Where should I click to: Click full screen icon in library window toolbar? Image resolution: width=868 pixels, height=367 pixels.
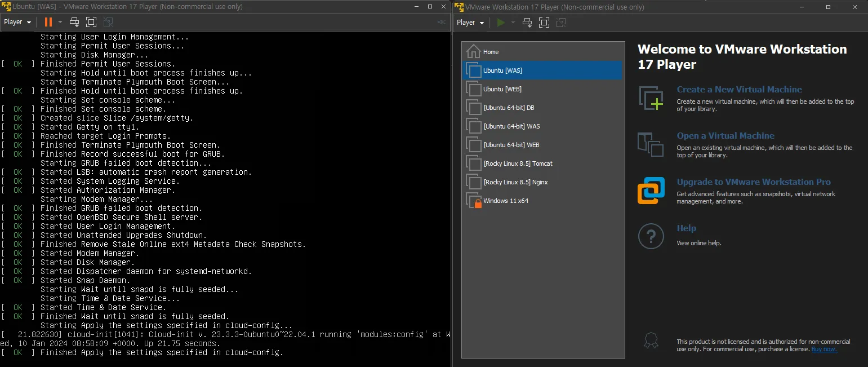(x=544, y=23)
